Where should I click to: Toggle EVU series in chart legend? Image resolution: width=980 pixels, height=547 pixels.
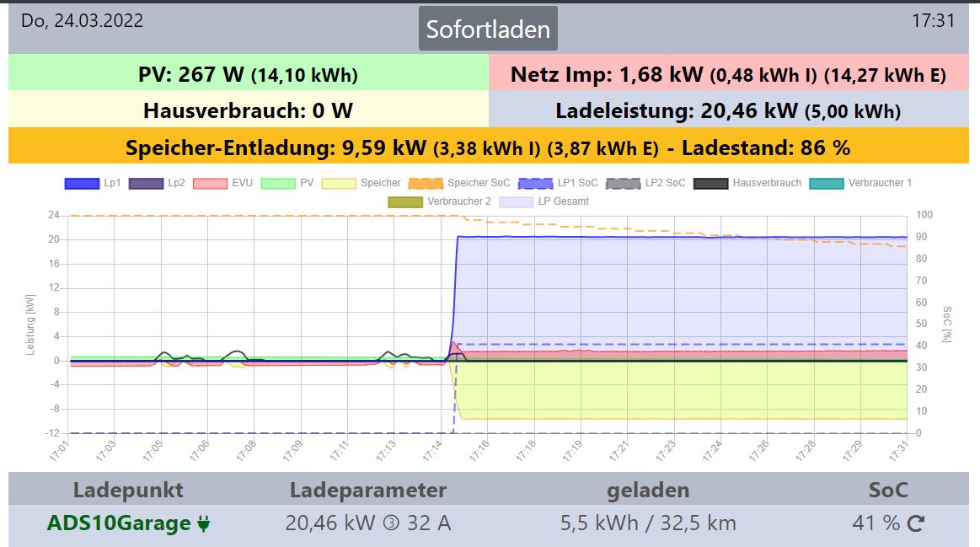click(x=222, y=183)
